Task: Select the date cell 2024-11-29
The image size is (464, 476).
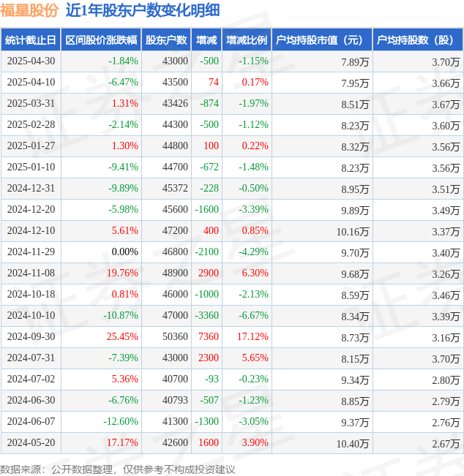Action: (x=31, y=252)
